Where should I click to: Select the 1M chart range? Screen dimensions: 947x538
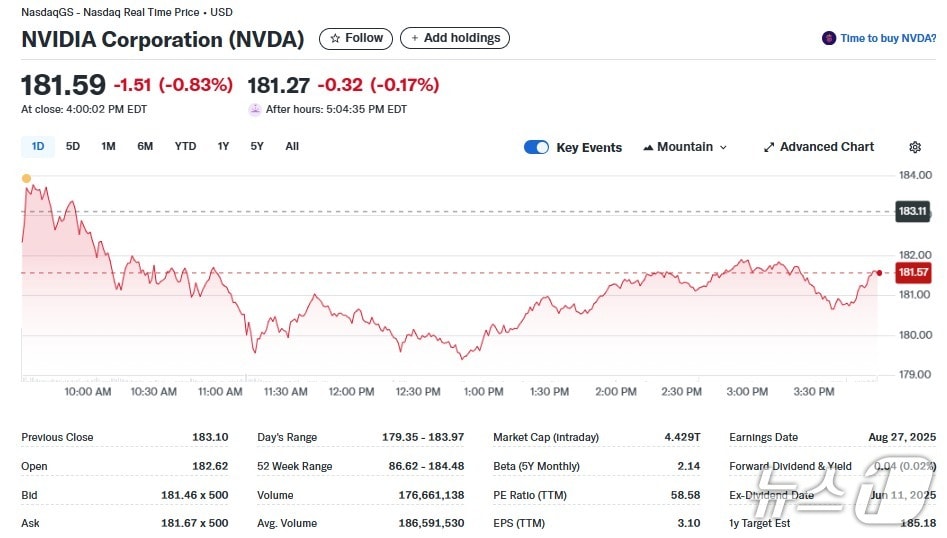click(x=108, y=147)
